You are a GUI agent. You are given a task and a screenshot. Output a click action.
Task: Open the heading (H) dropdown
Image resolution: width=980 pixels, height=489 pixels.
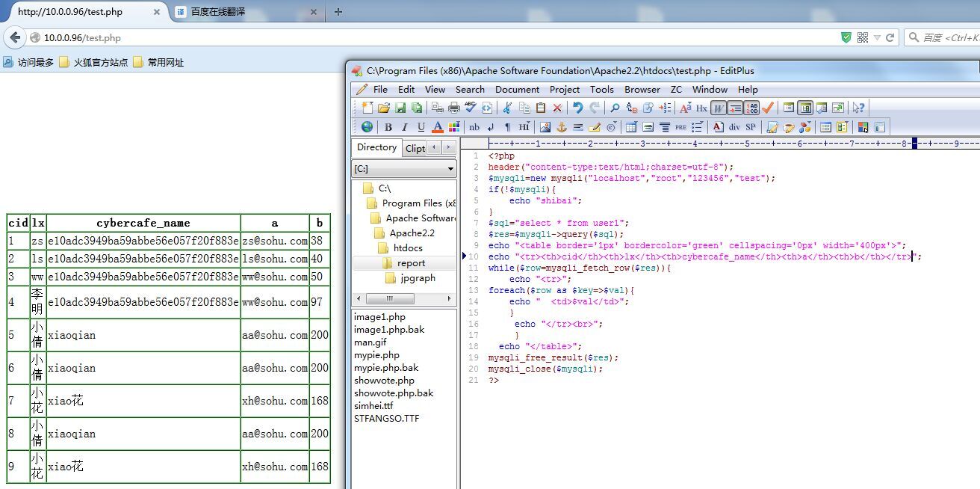pyautogui.click(x=524, y=127)
